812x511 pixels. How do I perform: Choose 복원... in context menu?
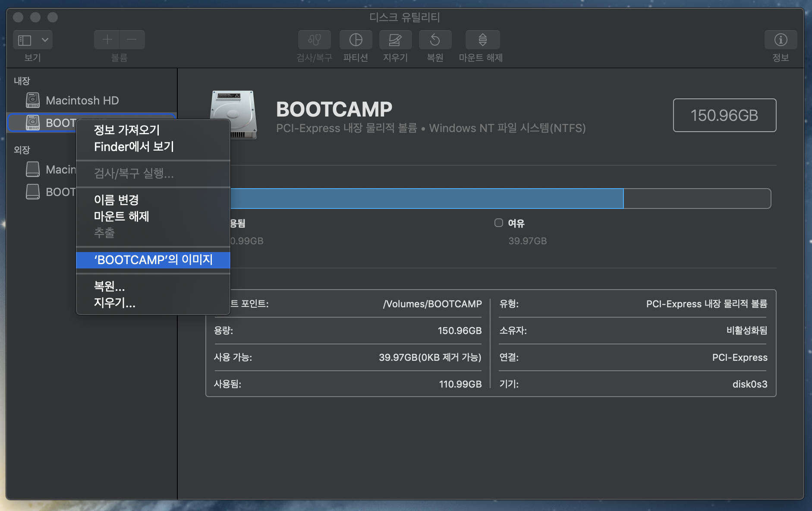pos(153,286)
